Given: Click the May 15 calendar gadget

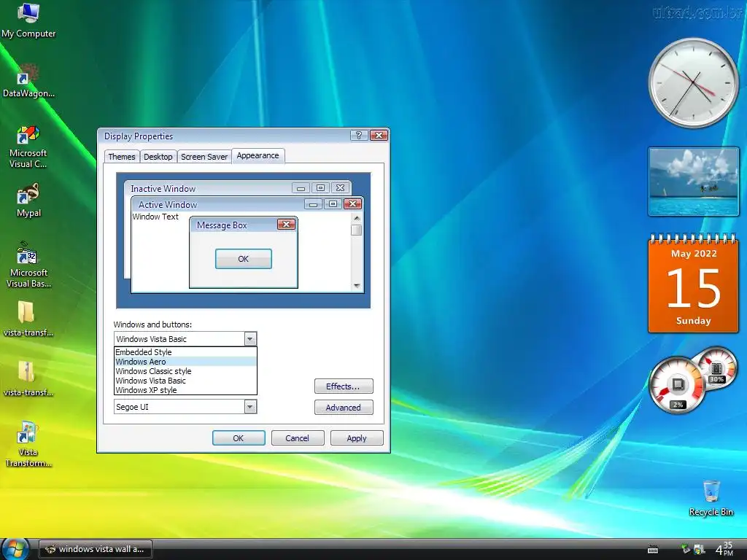Looking at the screenshot, I should pyautogui.click(x=693, y=284).
